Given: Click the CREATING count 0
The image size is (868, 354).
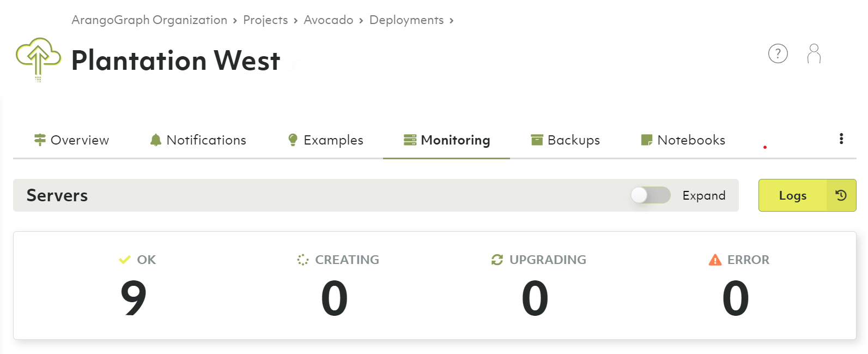Looking at the screenshot, I should (334, 298).
